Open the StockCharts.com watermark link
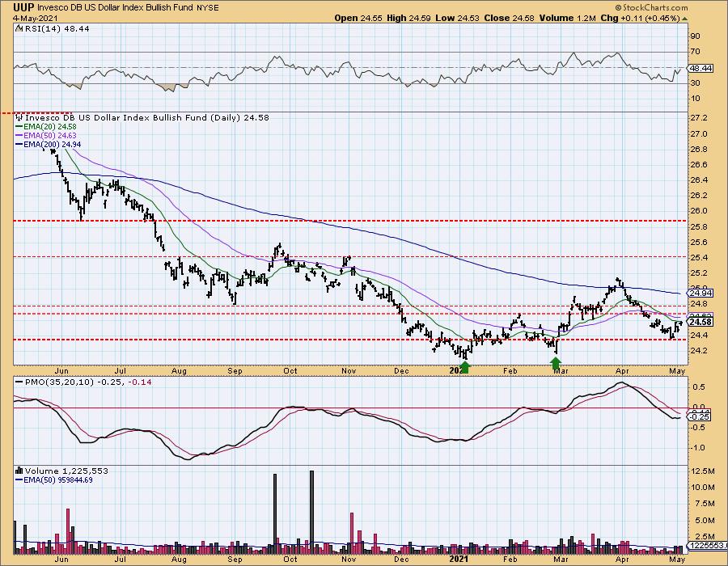728x566 pixels. (x=654, y=8)
